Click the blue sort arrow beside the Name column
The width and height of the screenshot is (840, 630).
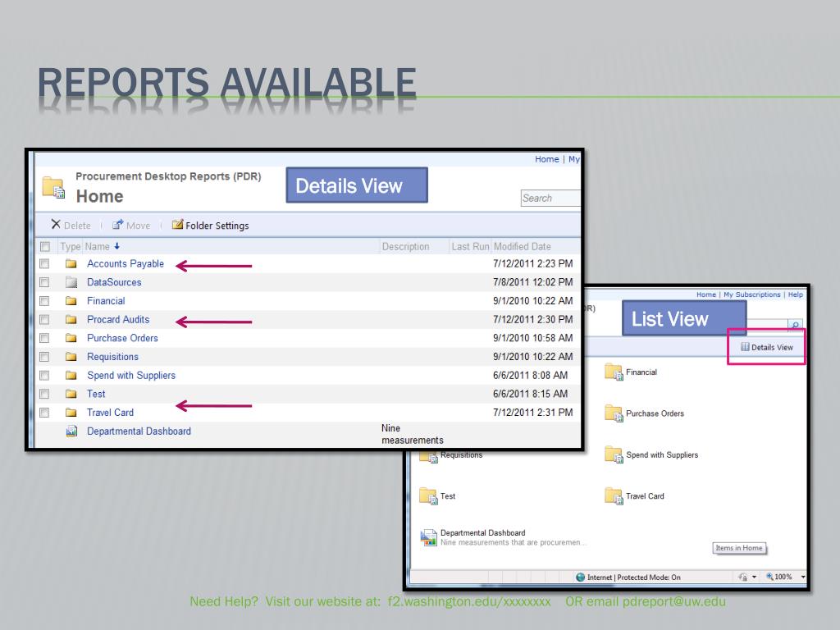pyautogui.click(x=116, y=246)
